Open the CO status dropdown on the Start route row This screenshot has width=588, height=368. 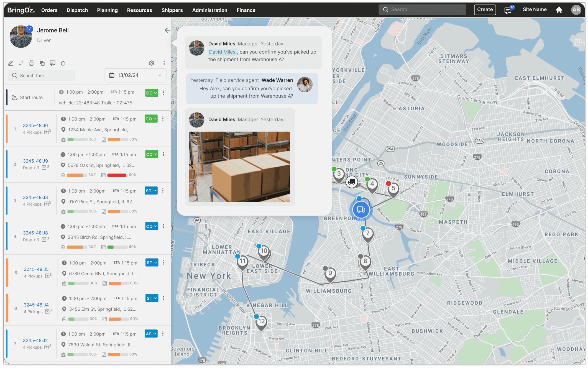click(x=152, y=93)
